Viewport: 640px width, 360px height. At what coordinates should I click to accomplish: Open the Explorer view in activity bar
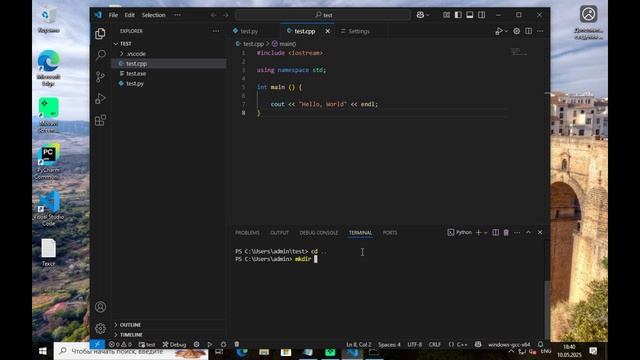pyautogui.click(x=100, y=33)
